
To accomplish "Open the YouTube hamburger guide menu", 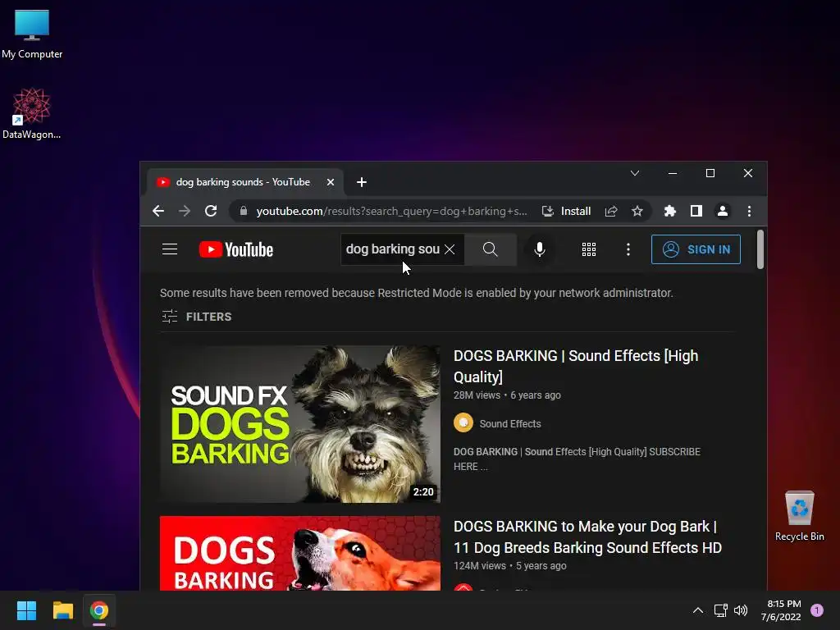I will pos(169,249).
